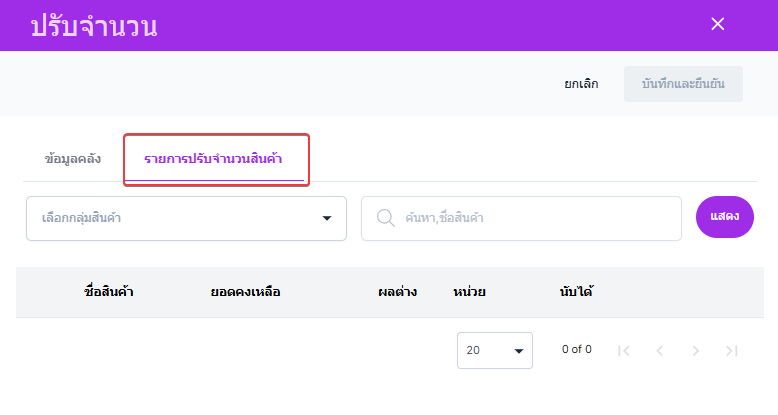The width and height of the screenshot is (778, 415).
Task: Go to previous page chevron
Action: tap(659, 351)
